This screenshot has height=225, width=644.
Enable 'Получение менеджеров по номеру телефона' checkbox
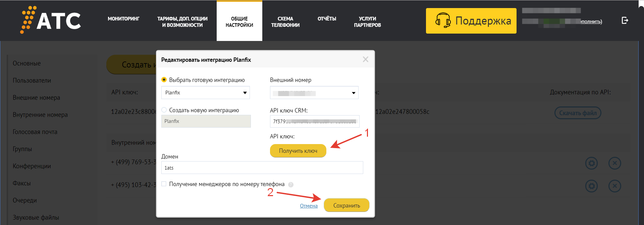point(164,184)
